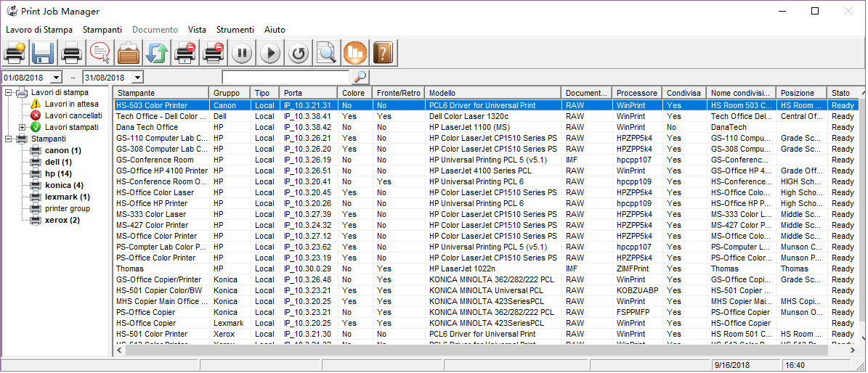Click port cell IP_10.3.27.39
The width and height of the screenshot is (868, 373).
tap(308, 214)
